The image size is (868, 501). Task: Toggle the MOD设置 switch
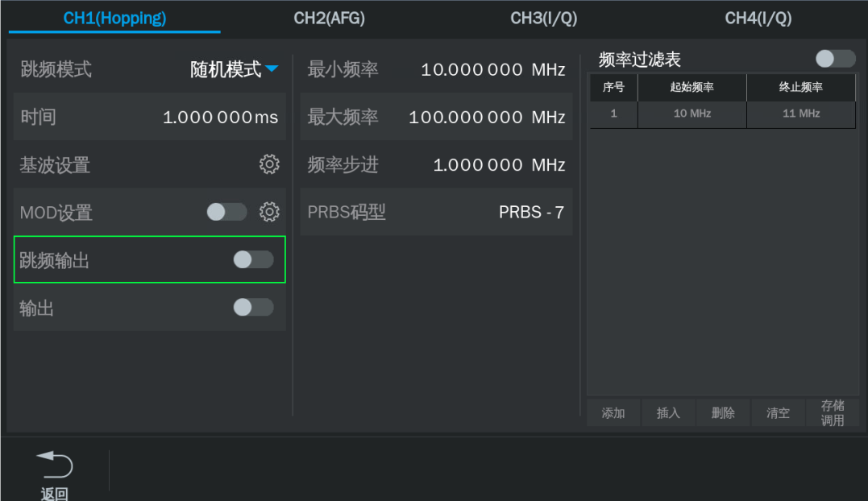pyautogui.click(x=227, y=213)
